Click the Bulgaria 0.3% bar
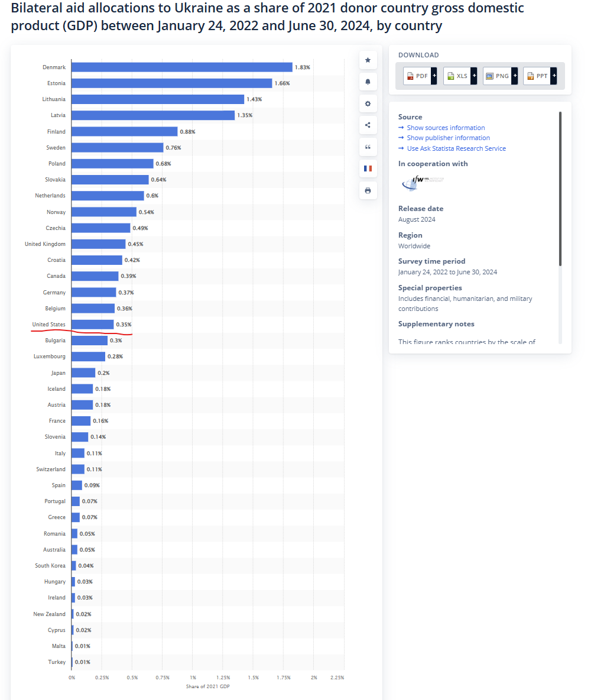This screenshot has height=700, width=594. pos(89,340)
